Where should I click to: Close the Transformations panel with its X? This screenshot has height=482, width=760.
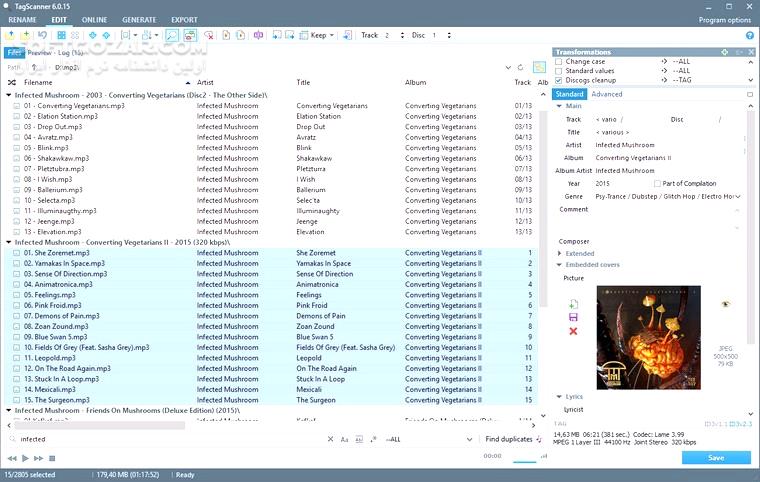(751, 52)
